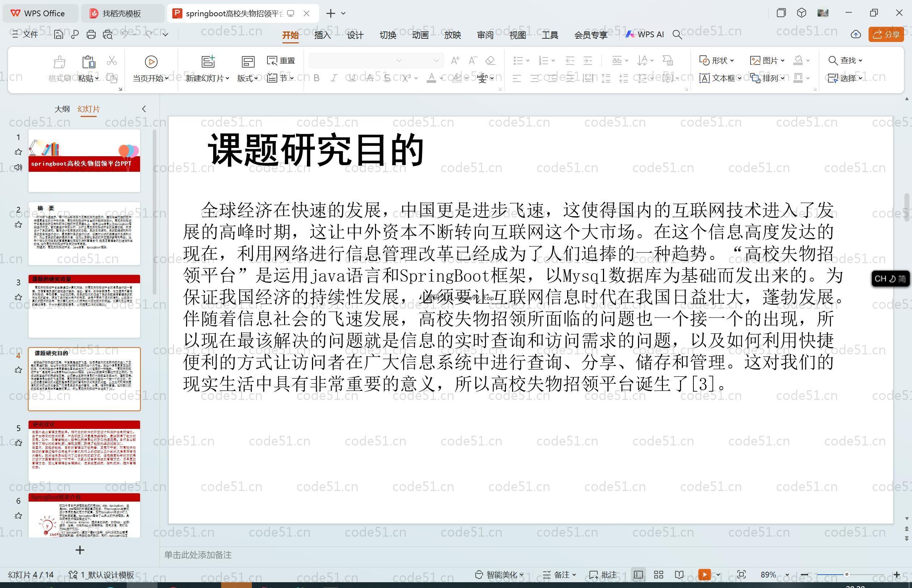Click the Share (分享) button
Image resolution: width=912 pixels, height=588 pixels.
pyautogui.click(x=886, y=34)
